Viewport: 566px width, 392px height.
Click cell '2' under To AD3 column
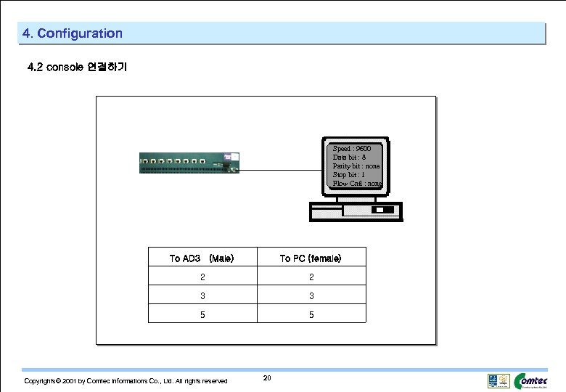(x=202, y=277)
